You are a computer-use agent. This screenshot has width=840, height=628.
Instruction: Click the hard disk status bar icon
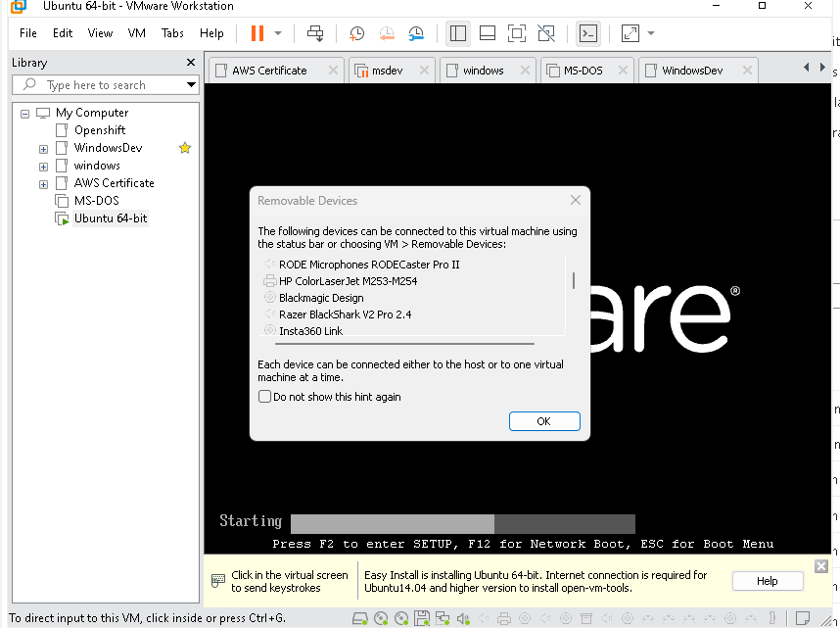coord(360,618)
